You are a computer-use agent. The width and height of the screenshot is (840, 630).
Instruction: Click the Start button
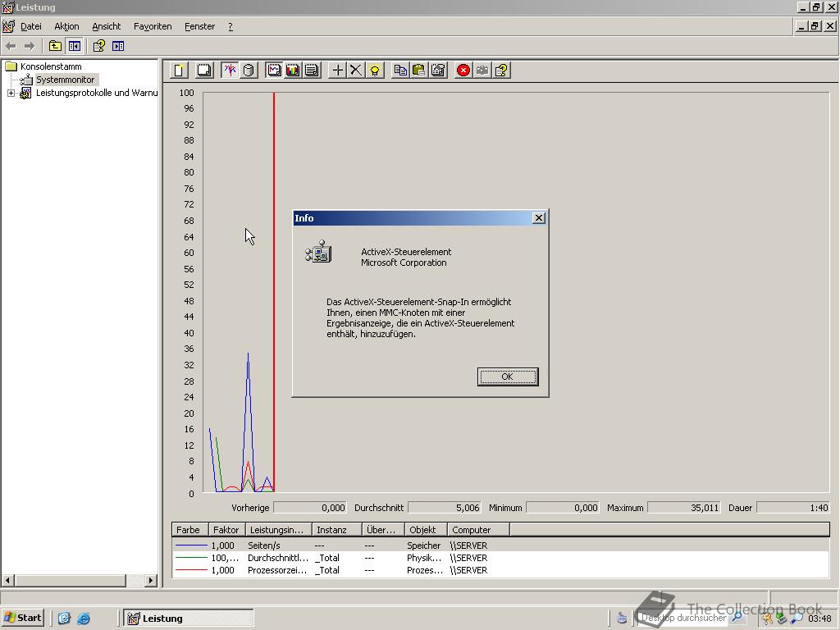pyautogui.click(x=23, y=618)
